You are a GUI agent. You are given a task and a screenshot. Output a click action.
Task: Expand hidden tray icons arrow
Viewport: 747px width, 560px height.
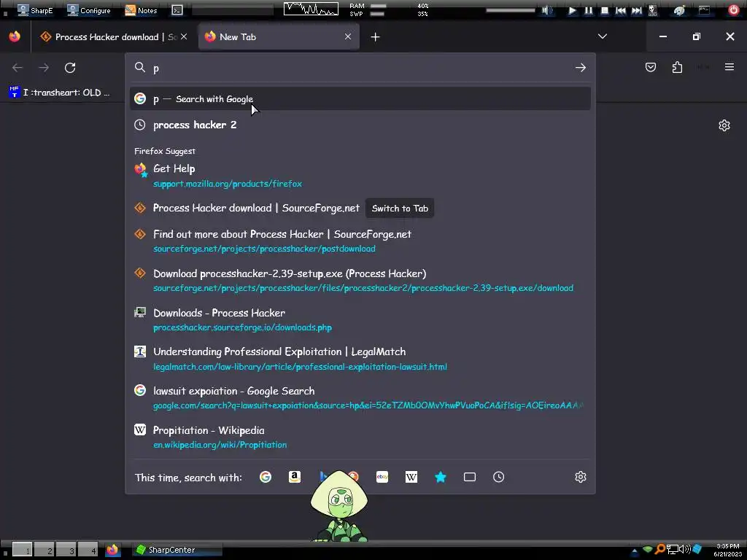click(634, 551)
